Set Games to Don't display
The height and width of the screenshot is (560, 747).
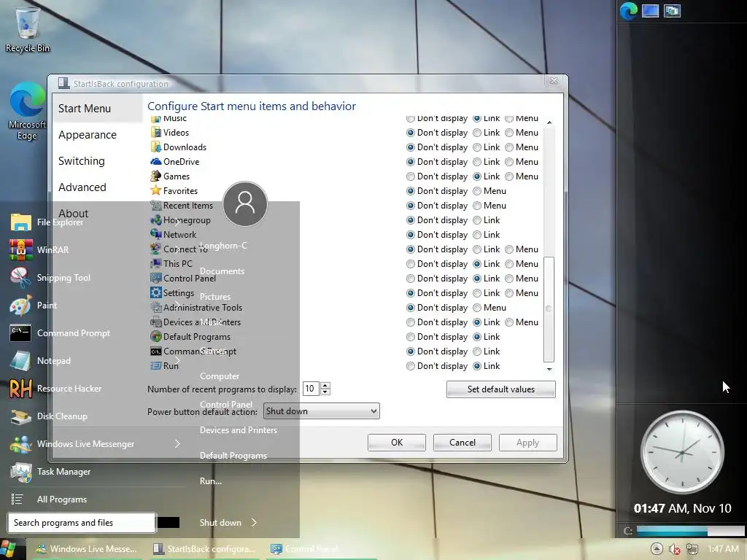click(x=410, y=176)
